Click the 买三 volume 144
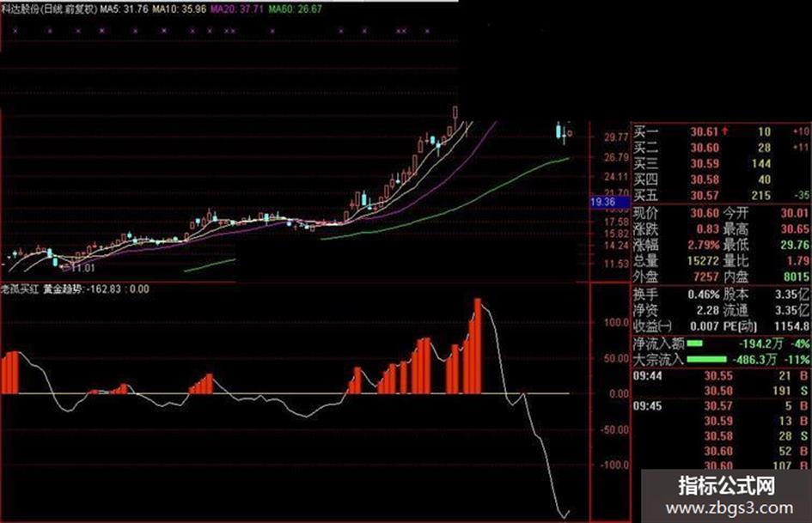 tap(761, 164)
